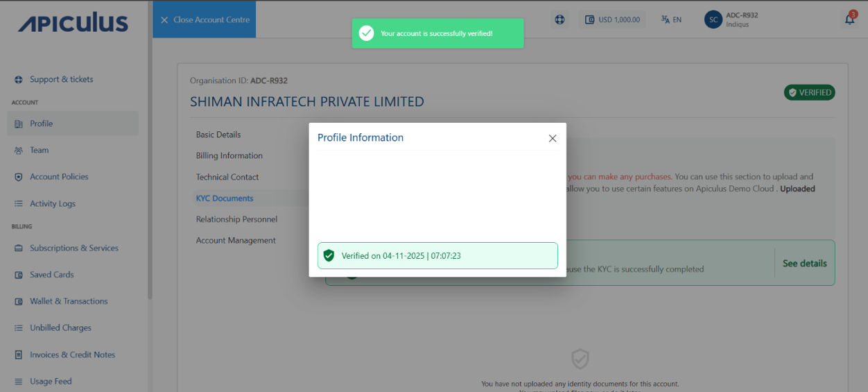
Task: Click the Wallet & Transactions icon
Action: coord(19,302)
